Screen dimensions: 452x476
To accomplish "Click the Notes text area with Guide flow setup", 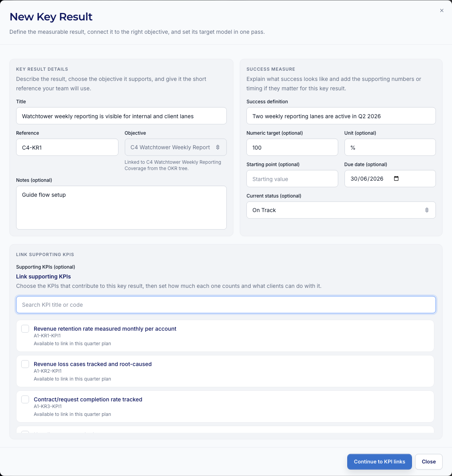I will pos(121,207).
